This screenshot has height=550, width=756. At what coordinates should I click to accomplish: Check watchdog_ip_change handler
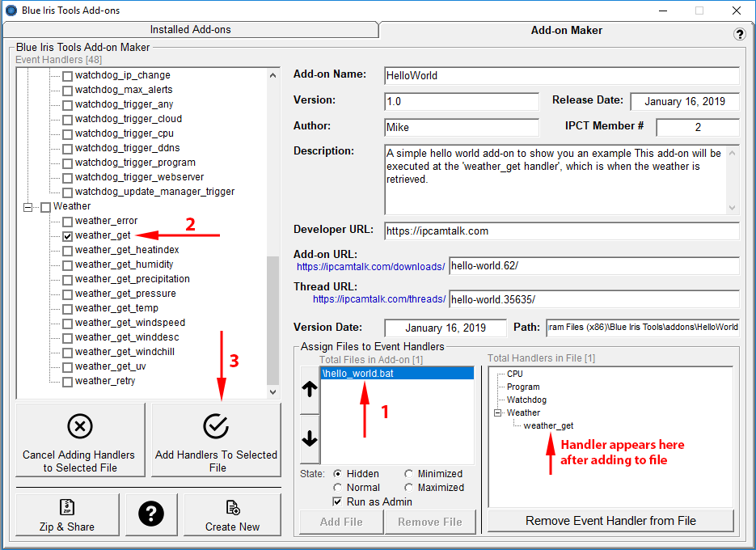pyautogui.click(x=67, y=76)
